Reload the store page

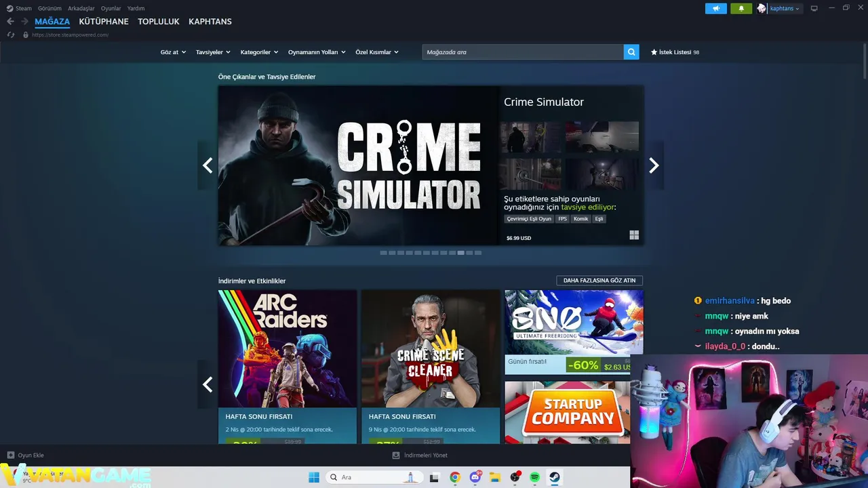(11, 35)
